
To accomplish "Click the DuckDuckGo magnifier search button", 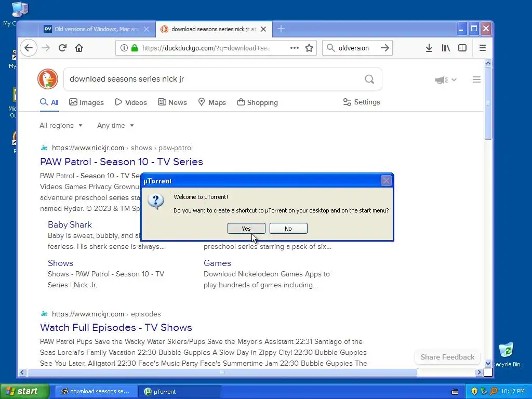I will click(x=369, y=79).
